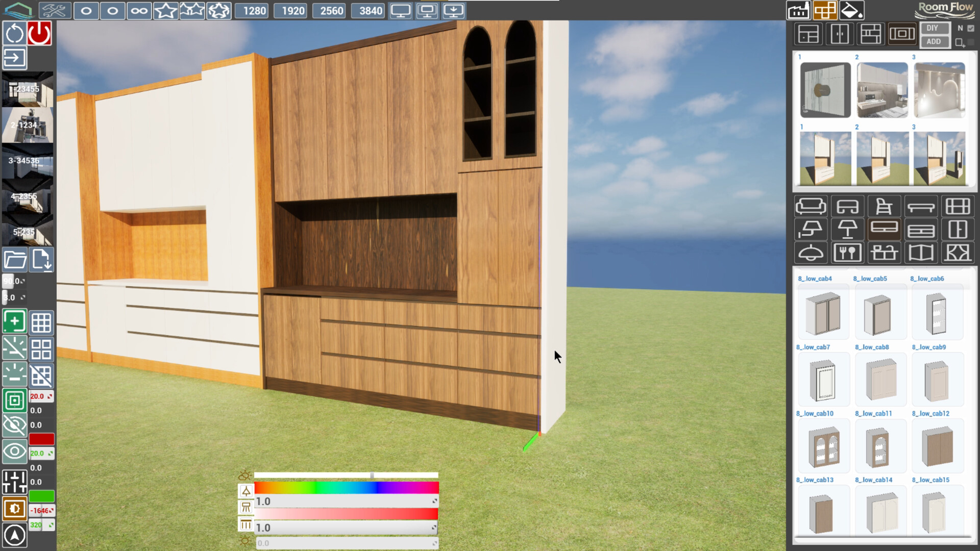Click the ADD button
The height and width of the screenshot is (551, 980).
tap(934, 42)
